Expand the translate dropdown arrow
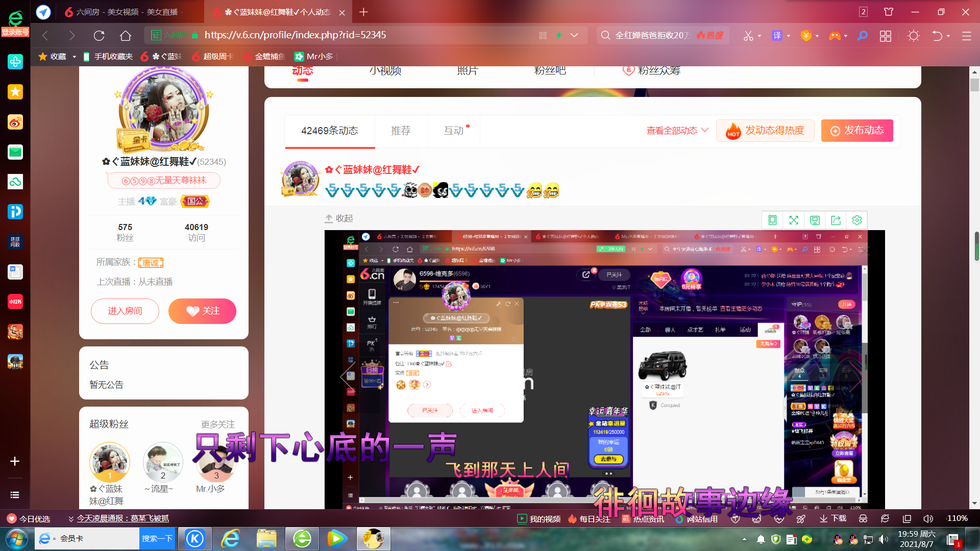980x551 pixels. click(x=789, y=36)
